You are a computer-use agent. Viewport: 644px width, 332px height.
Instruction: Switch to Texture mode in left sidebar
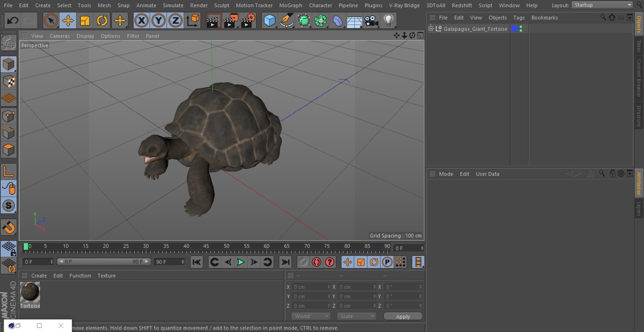[9, 81]
